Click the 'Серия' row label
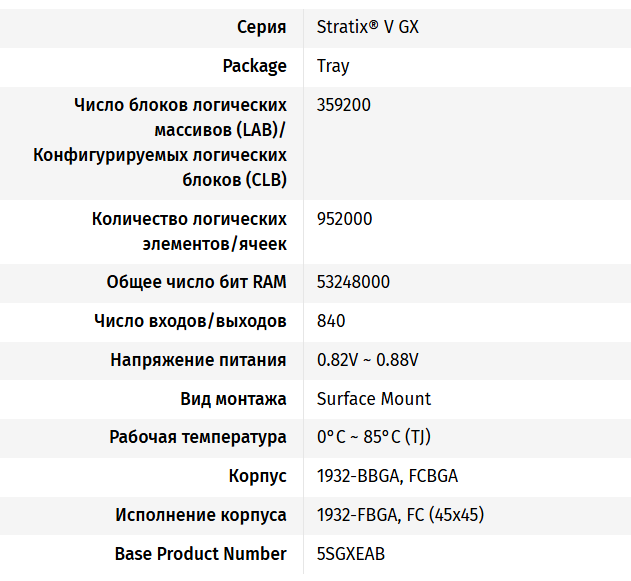This screenshot has height=581, width=631. 261,27
